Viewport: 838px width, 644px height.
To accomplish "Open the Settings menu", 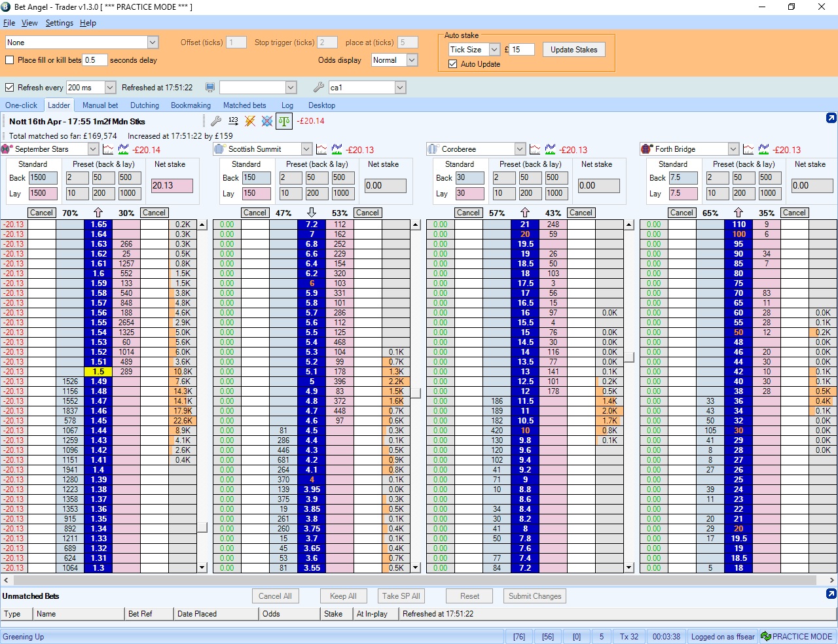I will [60, 23].
